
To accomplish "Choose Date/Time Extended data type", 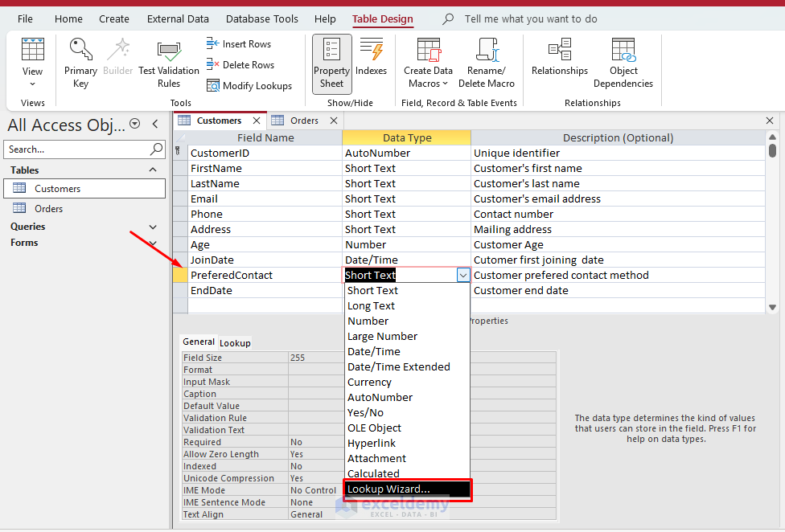I will [408, 366].
